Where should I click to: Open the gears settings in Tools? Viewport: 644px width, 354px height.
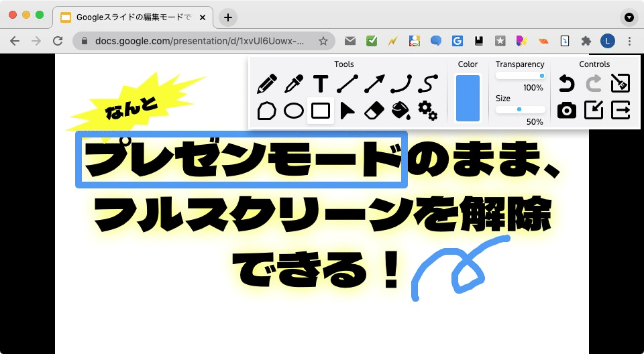(x=427, y=111)
